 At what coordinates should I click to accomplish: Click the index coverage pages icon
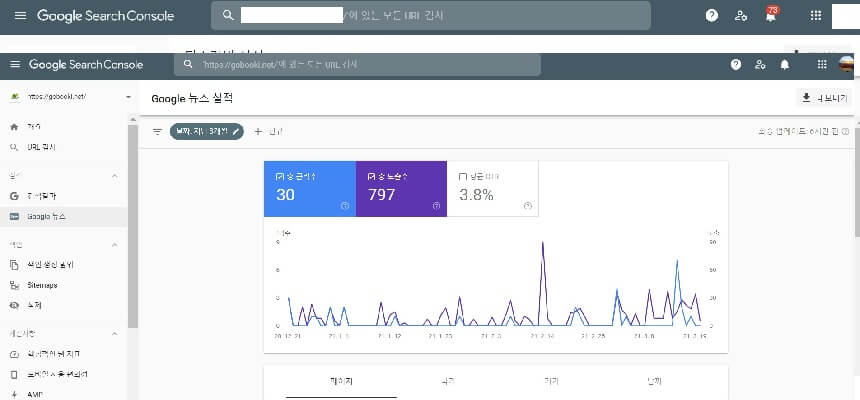coord(14,265)
